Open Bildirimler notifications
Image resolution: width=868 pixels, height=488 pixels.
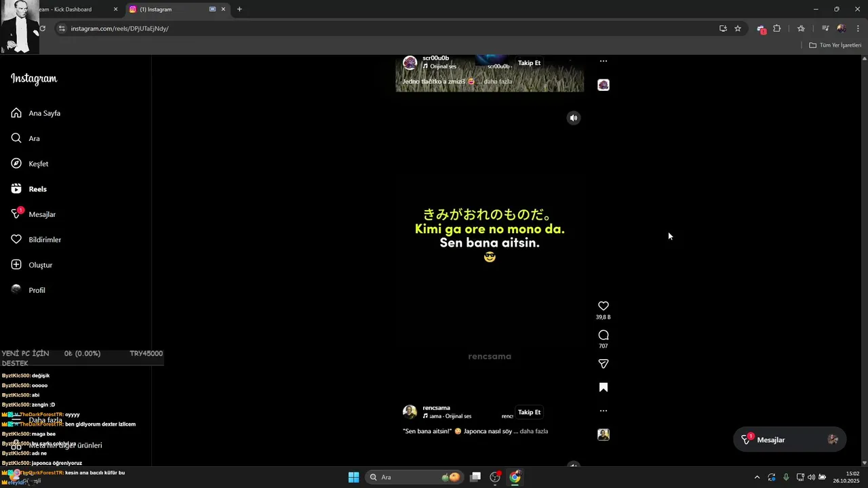pyautogui.click(x=45, y=240)
